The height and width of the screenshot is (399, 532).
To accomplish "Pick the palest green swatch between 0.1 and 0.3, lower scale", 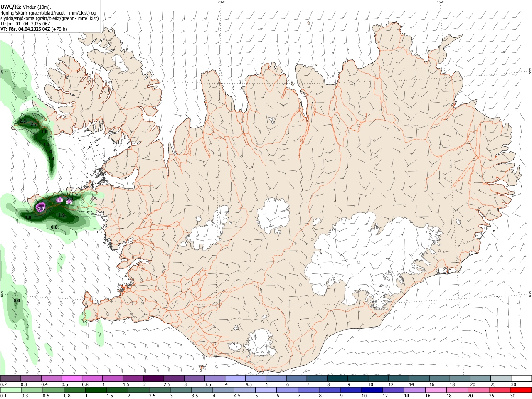I will point(11,390).
